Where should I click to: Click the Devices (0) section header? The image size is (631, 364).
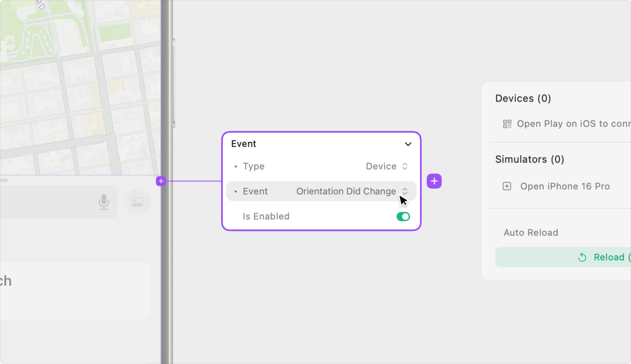(x=523, y=99)
